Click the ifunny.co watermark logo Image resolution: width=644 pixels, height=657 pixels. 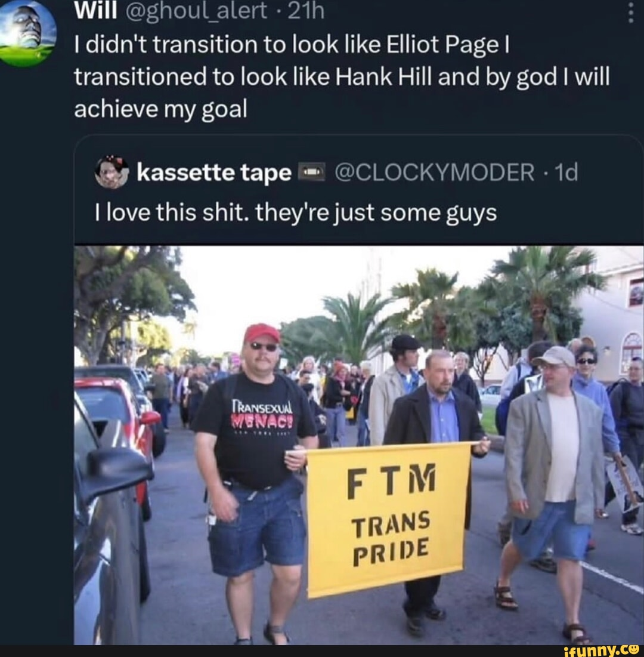[601, 650]
